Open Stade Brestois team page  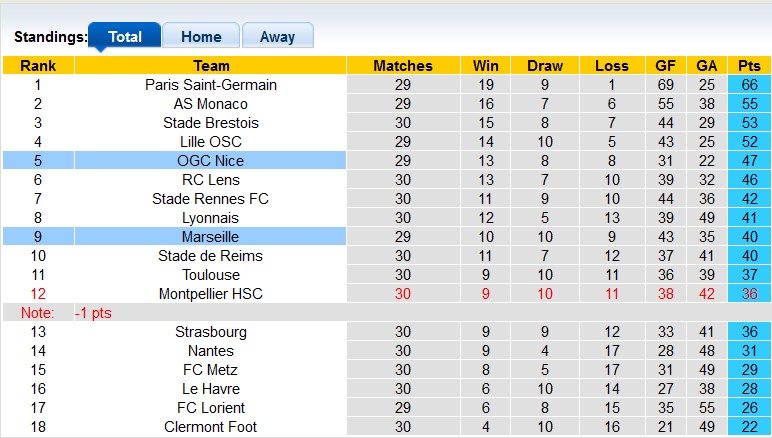[x=211, y=123]
